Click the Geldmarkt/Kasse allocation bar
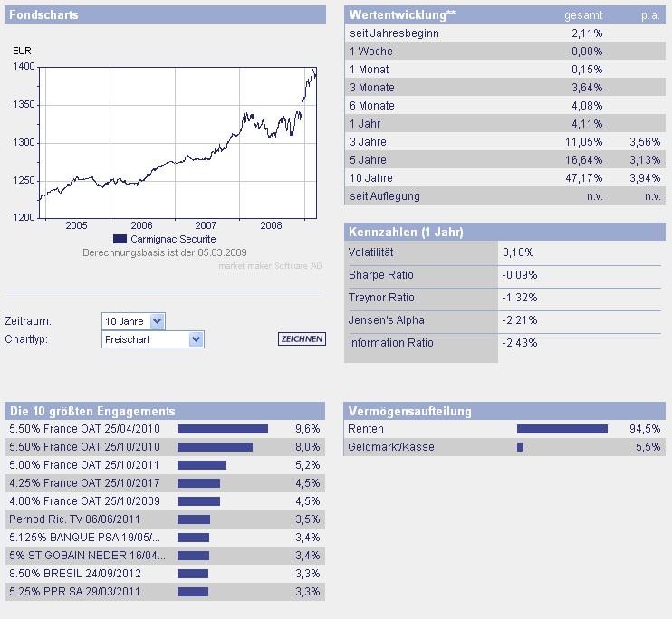 pyautogui.click(x=520, y=447)
